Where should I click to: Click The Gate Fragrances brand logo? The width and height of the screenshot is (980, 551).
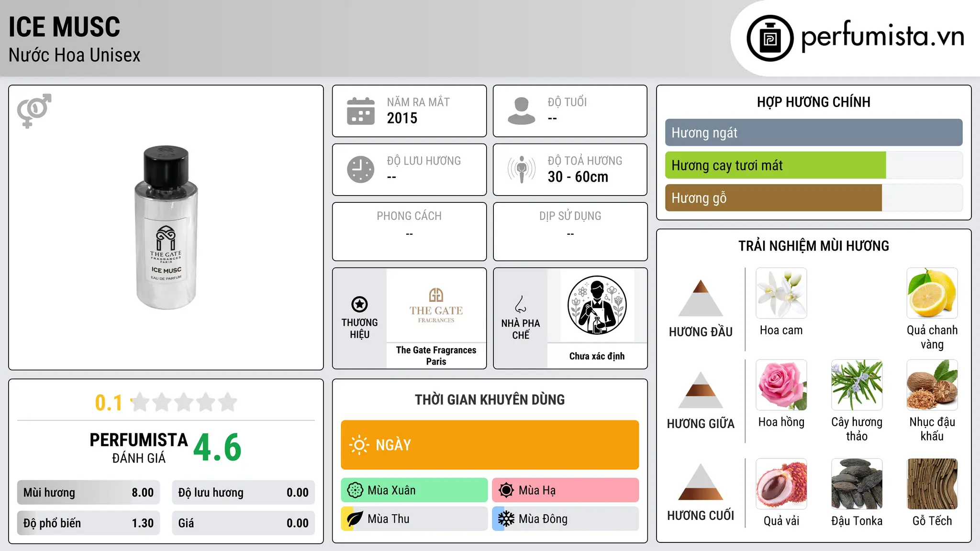[436, 305]
